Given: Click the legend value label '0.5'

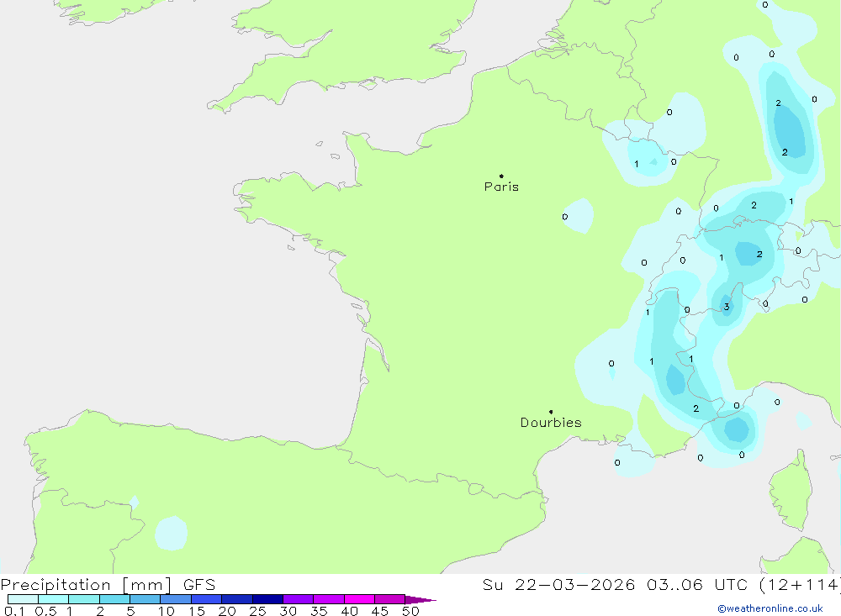Looking at the screenshot, I should [45, 611].
